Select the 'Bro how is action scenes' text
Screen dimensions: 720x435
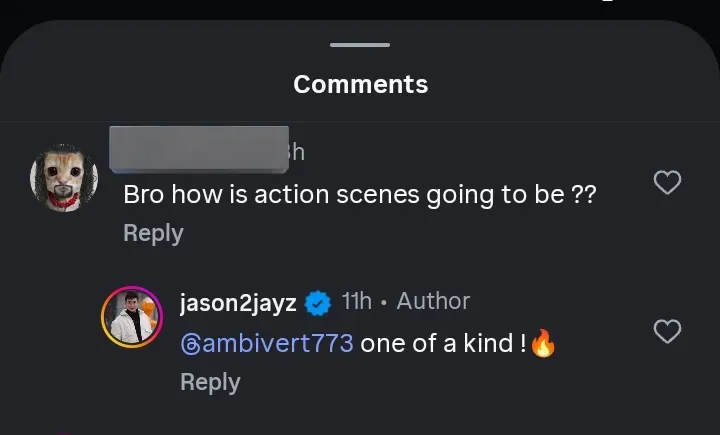click(x=359, y=195)
